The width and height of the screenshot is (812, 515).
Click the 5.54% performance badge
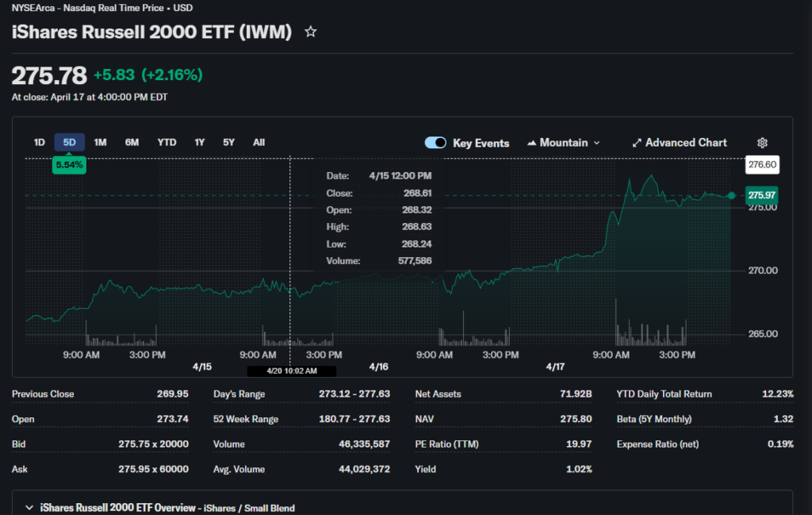69,165
